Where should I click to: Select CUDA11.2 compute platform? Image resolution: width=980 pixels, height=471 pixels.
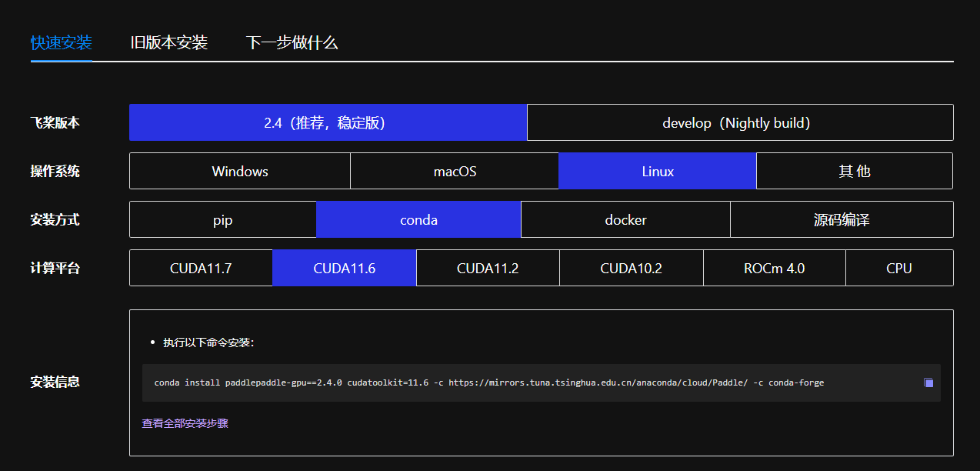click(x=488, y=268)
